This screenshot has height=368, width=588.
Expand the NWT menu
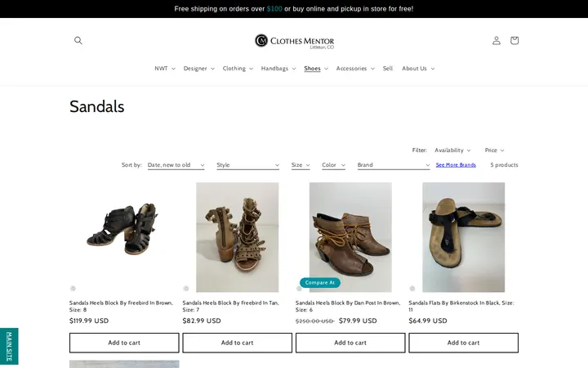(x=165, y=69)
